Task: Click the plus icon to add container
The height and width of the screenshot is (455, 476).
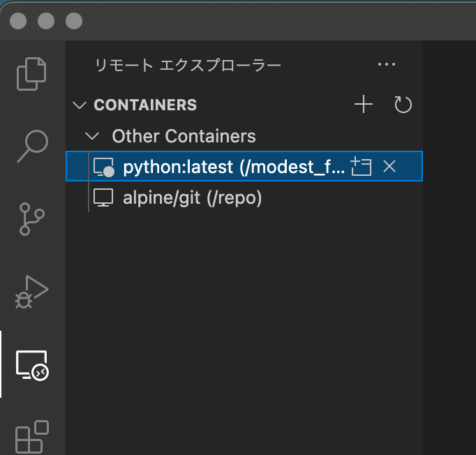Action: tap(364, 105)
